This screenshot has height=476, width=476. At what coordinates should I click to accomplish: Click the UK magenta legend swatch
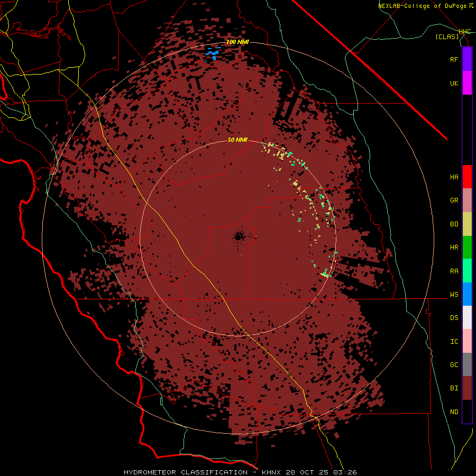click(467, 83)
